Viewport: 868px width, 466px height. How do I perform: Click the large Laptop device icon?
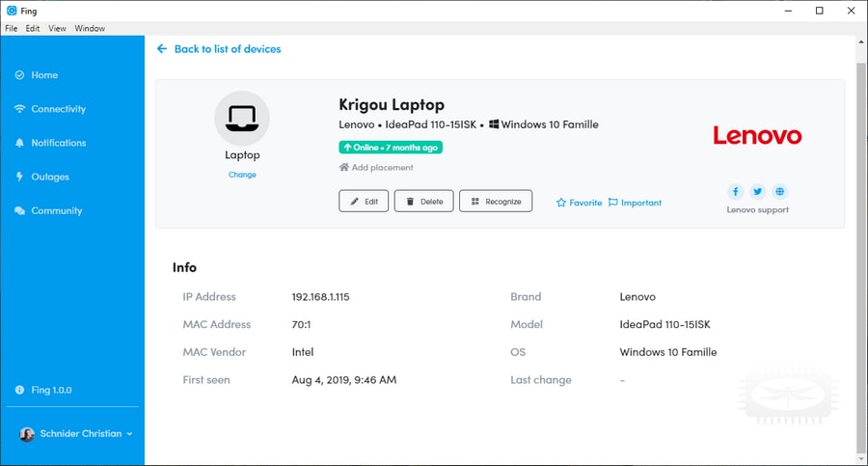pyautogui.click(x=242, y=118)
